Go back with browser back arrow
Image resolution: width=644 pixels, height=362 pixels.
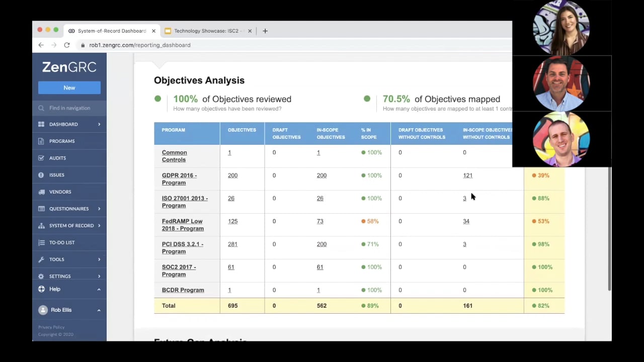click(41, 45)
